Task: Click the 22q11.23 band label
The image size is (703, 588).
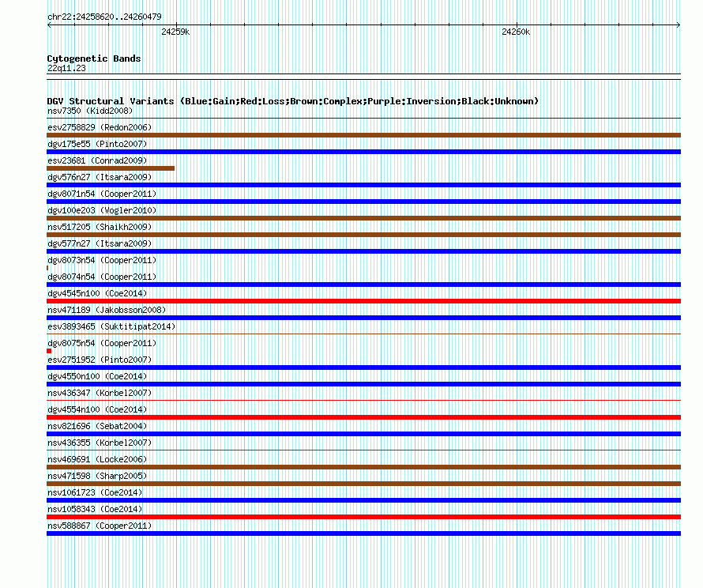Action: [66, 68]
